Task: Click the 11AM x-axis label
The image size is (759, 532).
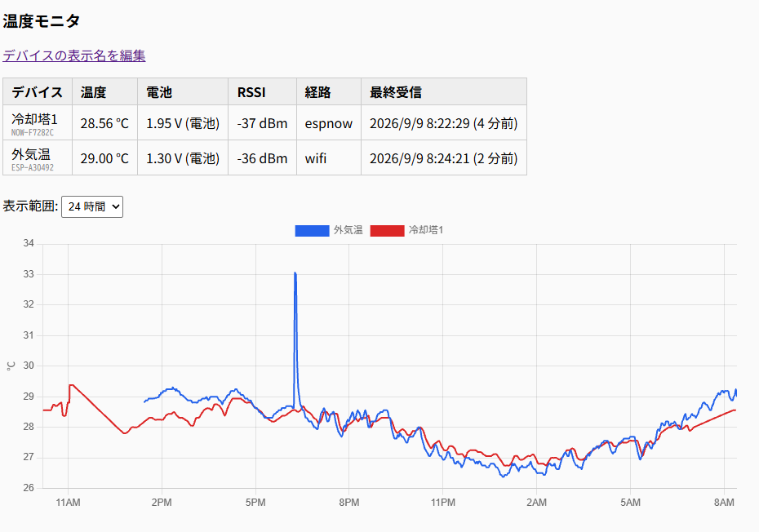Action: (68, 503)
